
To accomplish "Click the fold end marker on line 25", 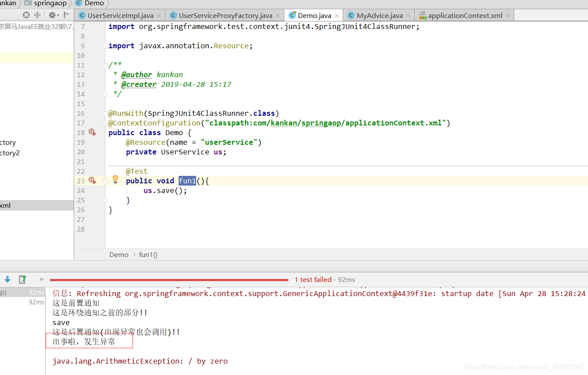I will [x=105, y=200].
